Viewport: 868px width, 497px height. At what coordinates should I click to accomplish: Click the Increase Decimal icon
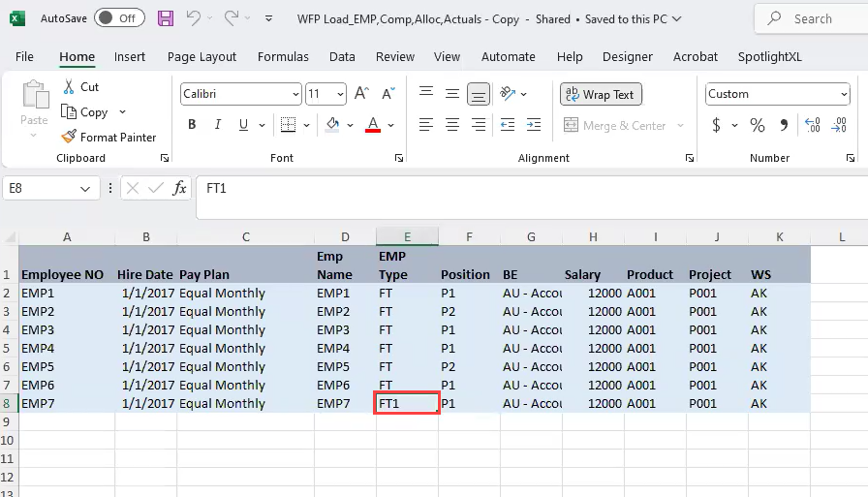tap(812, 125)
